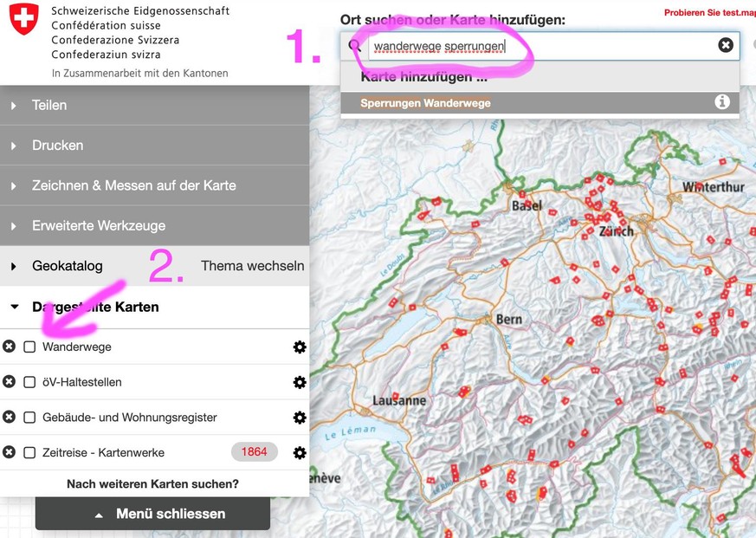756x538 pixels.
Task: Enable the Wanderwege layer checkbox
Action: [29, 347]
